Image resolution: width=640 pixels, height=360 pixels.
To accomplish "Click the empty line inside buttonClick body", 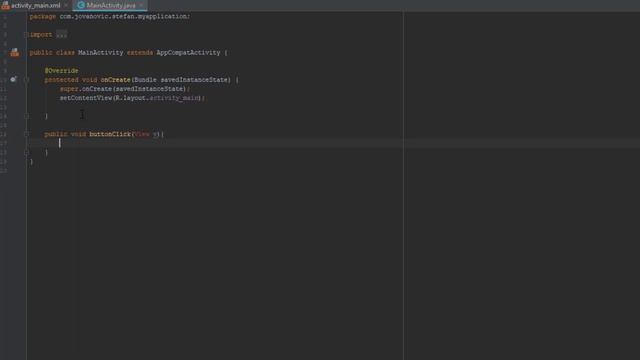I will [x=333, y=143].
